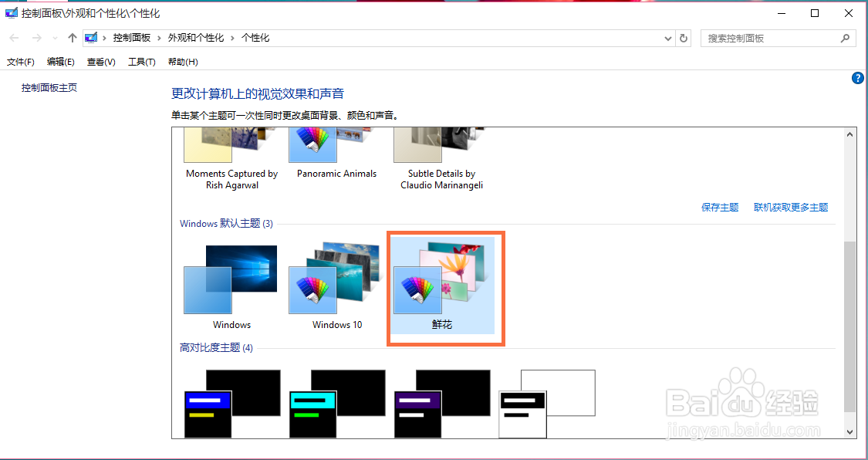Select the 鲜花 theme thumbnail
The width and height of the screenshot is (868, 460).
tap(442, 286)
